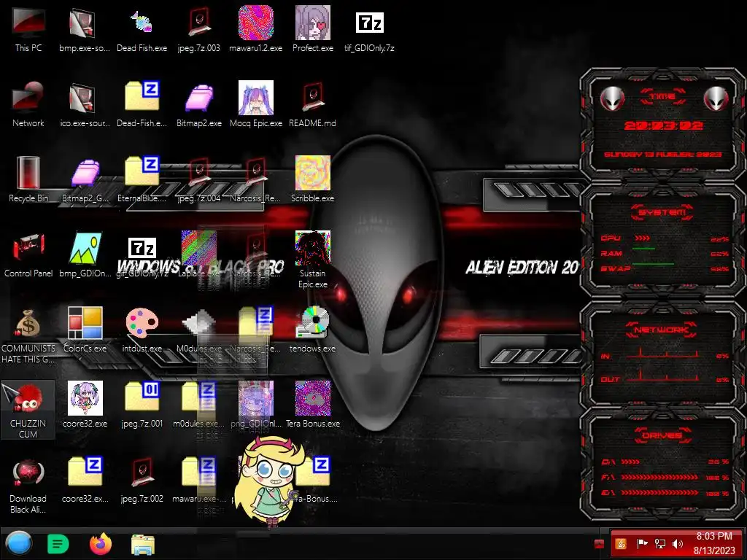This screenshot has height=560, width=747.
Task: Launch Firefox from the taskbar
Action: click(101, 544)
